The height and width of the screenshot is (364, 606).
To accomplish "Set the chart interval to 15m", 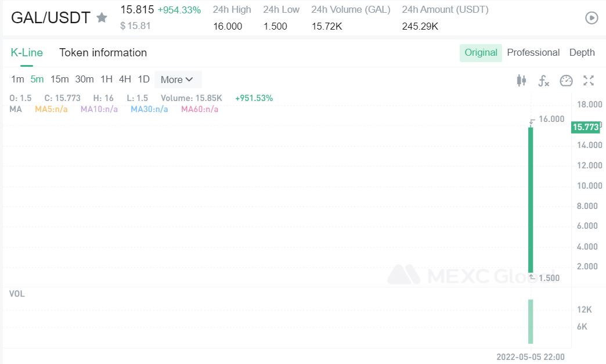I will click(60, 79).
